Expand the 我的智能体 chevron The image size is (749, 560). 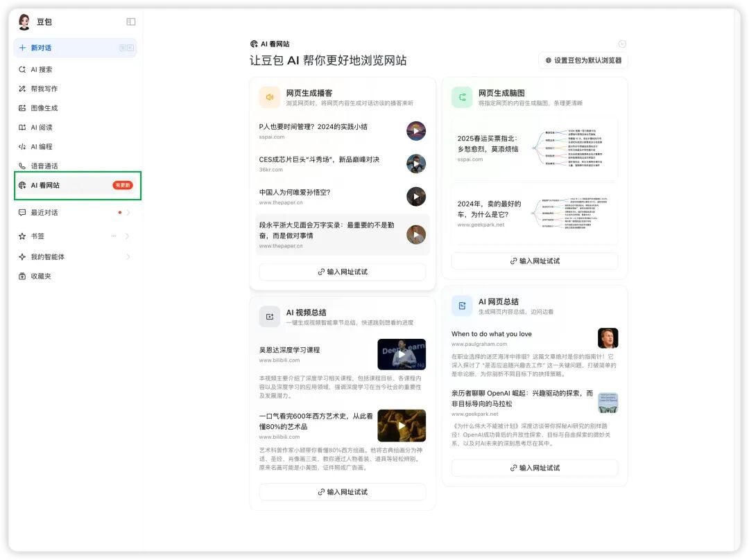(x=128, y=257)
